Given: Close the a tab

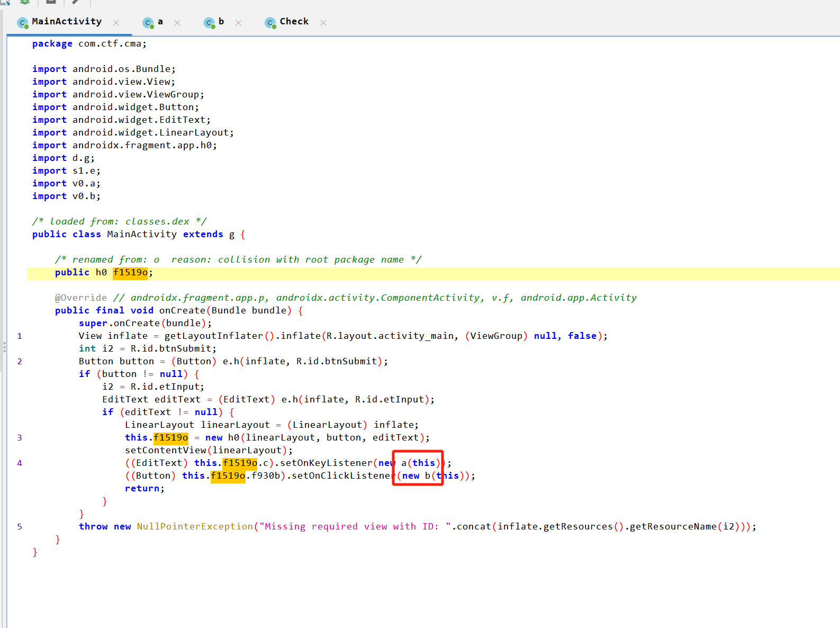Looking at the screenshot, I should [177, 23].
